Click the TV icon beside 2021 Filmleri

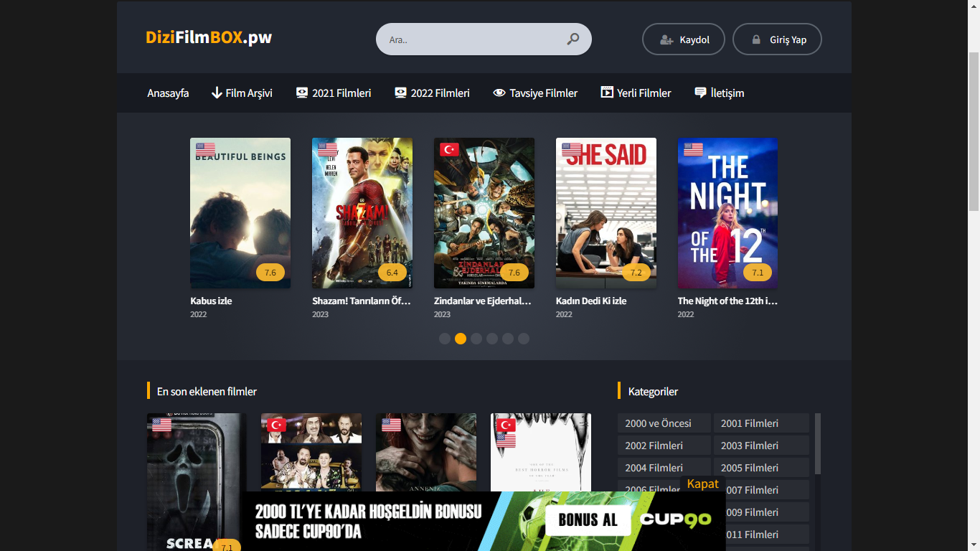300,93
